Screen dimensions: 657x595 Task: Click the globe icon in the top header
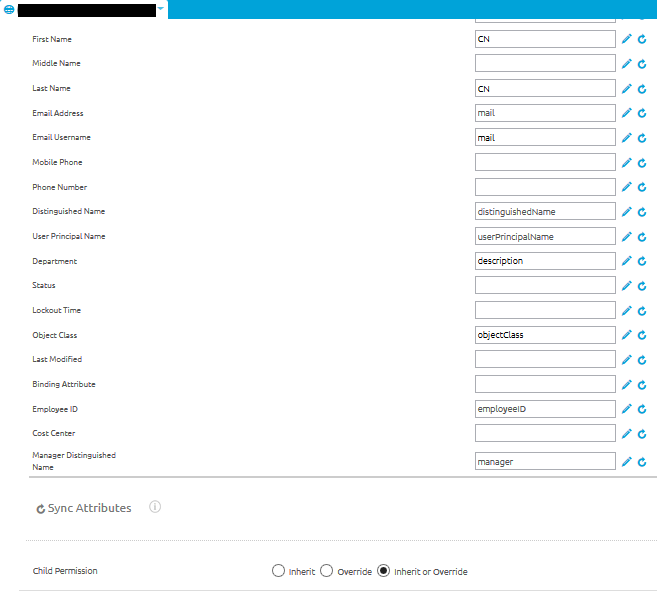tap(9, 10)
